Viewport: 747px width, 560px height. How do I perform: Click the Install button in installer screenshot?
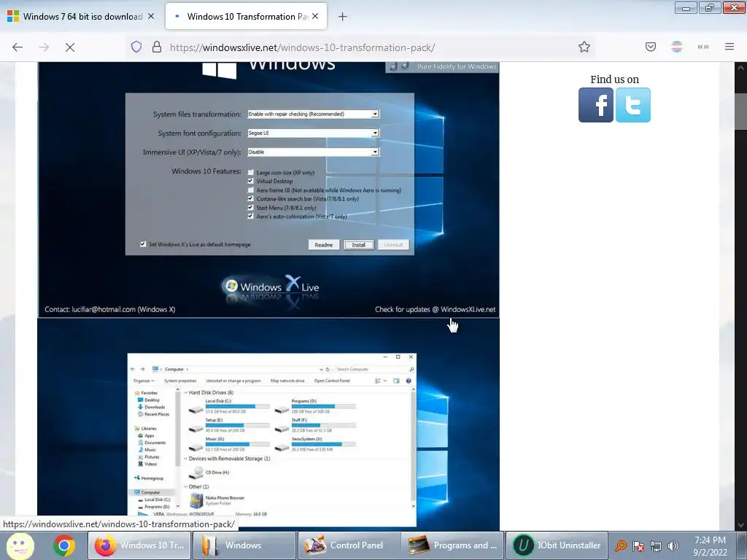tap(359, 245)
